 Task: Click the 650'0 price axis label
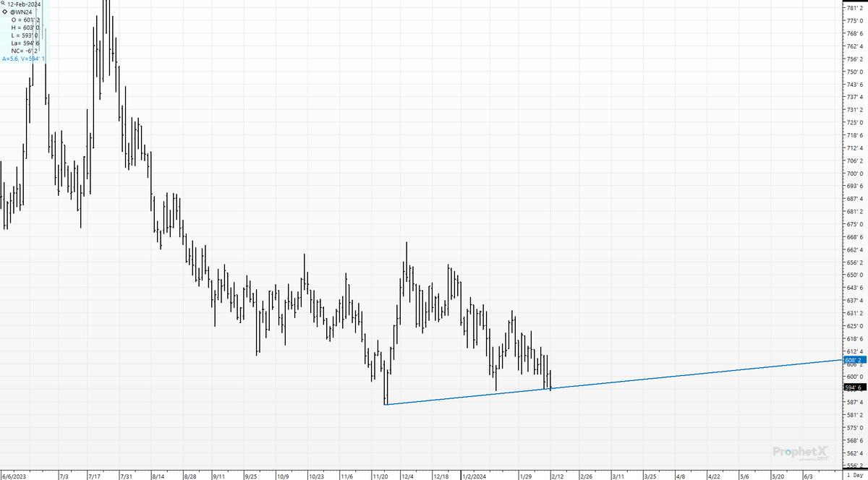(854, 275)
